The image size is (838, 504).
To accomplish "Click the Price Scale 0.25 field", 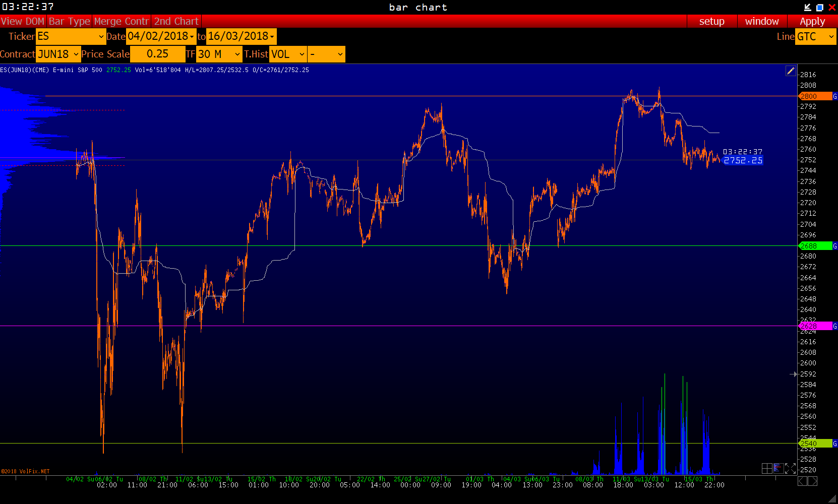I will tap(157, 54).
